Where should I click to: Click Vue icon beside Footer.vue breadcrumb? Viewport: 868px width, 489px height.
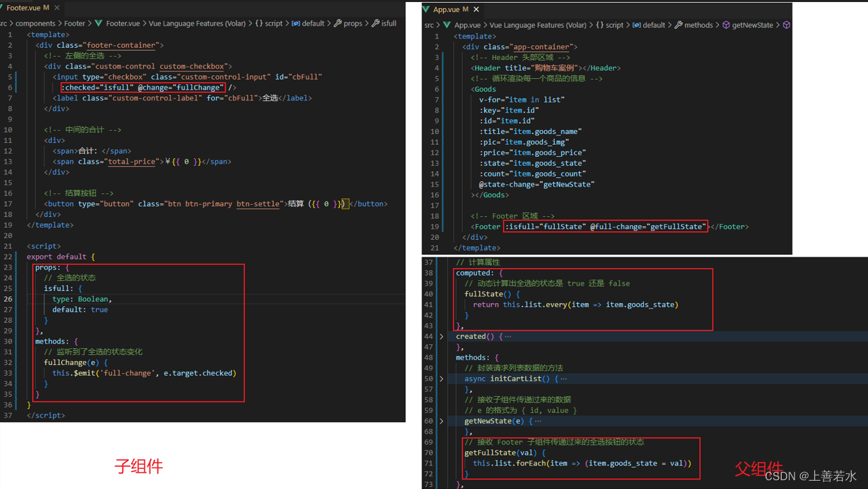pos(99,23)
